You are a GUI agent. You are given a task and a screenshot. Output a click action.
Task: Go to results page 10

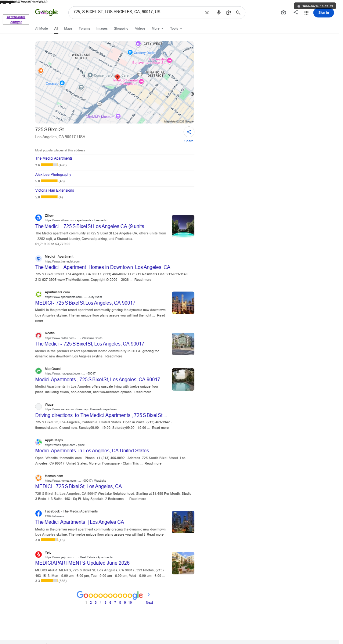tap(130, 602)
